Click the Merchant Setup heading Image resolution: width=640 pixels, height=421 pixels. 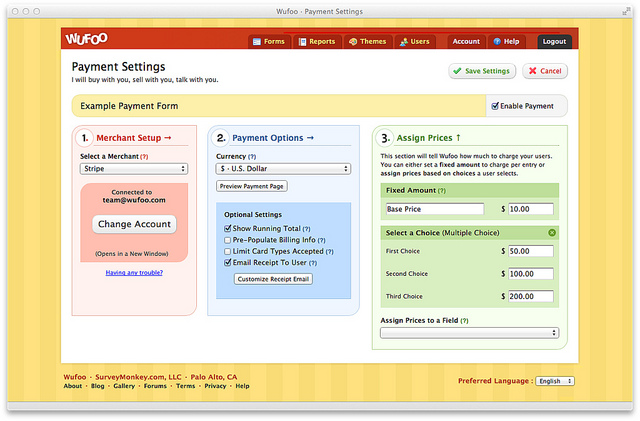coord(134,138)
